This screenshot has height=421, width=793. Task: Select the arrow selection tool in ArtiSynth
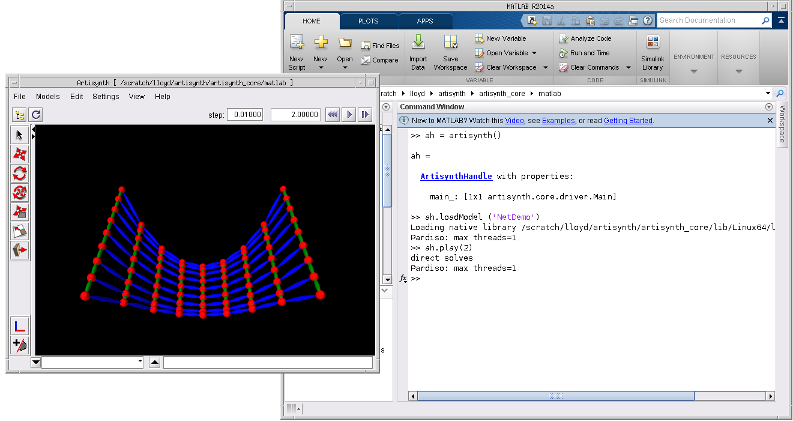19,135
